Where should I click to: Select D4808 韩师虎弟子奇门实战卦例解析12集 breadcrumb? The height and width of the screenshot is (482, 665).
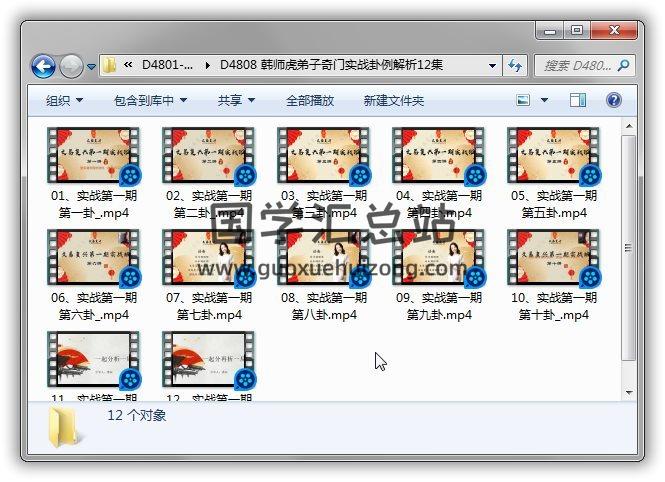[331, 65]
